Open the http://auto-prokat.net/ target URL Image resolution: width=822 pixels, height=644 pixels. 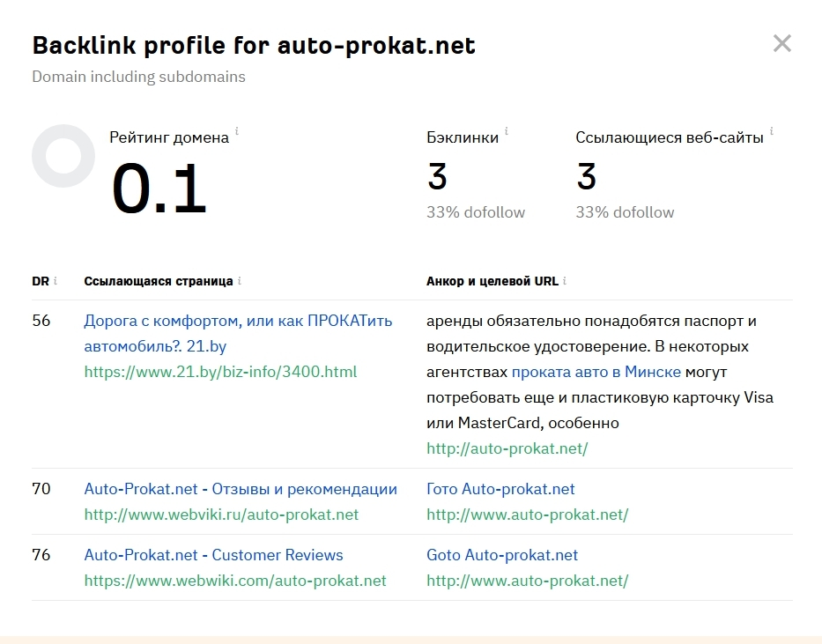click(x=507, y=448)
